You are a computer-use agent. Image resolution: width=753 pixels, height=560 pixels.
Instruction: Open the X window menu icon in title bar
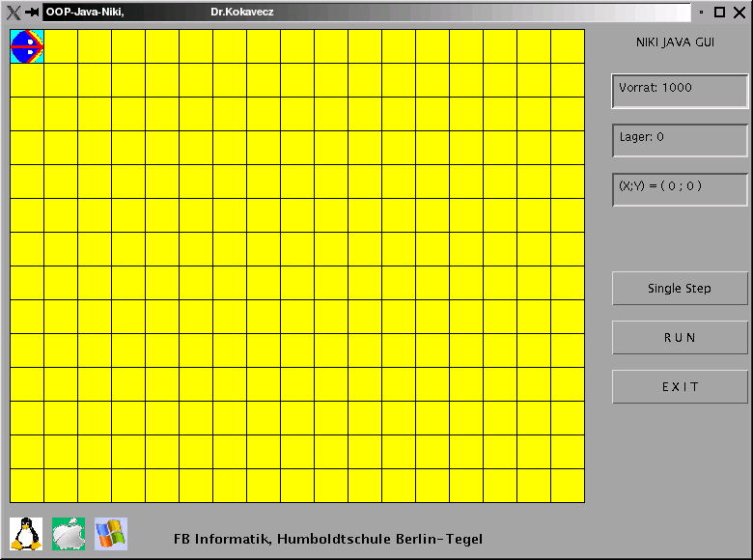click(x=13, y=13)
